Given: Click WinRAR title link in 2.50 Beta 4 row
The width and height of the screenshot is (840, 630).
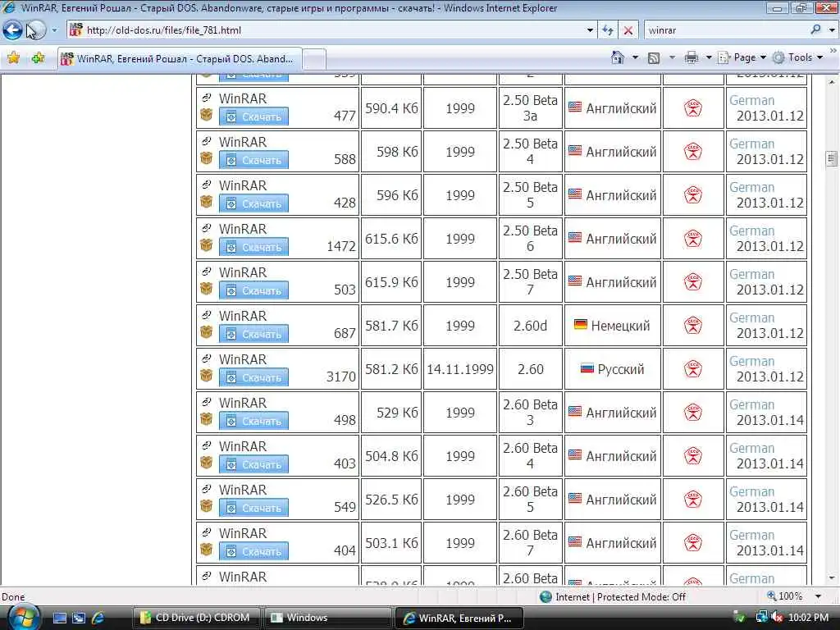Looking at the screenshot, I should click(243, 142).
